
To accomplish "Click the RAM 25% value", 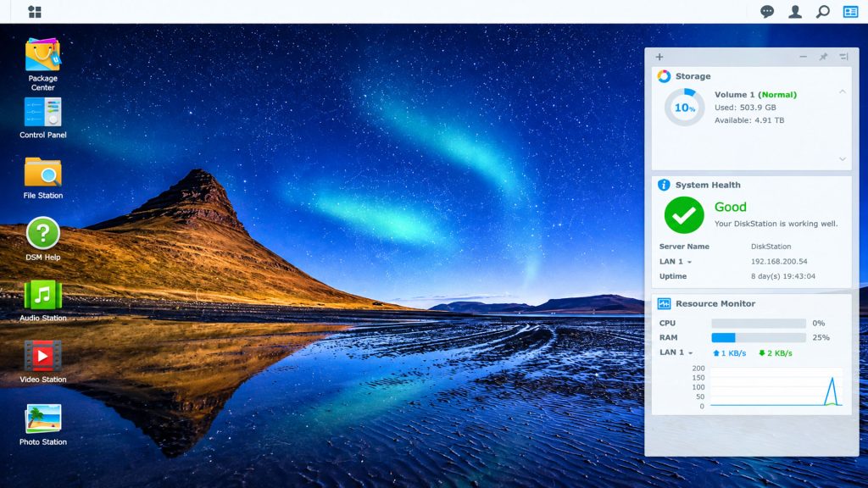I will pyautogui.click(x=821, y=337).
